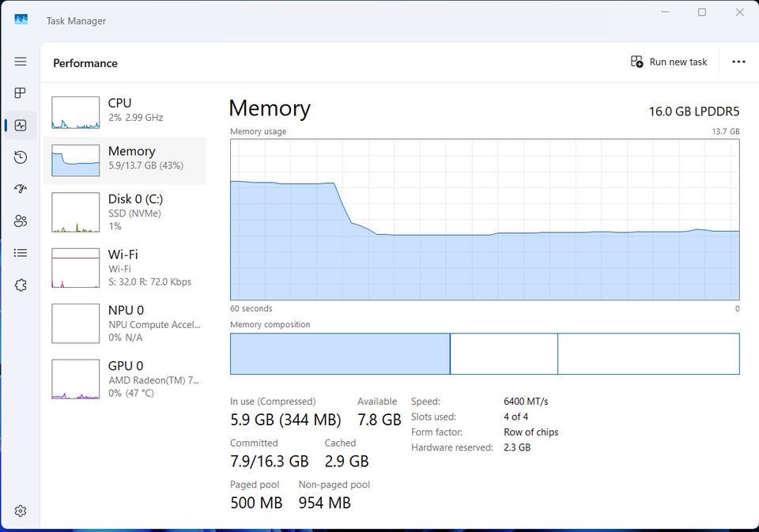Image resolution: width=759 pixels, height=532 pixels.
Task: Click the Run new task icon
Action: point(636,62)
